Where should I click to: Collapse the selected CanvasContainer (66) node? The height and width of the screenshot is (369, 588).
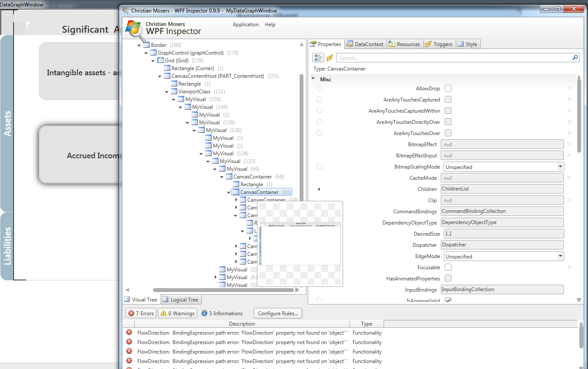229,192
